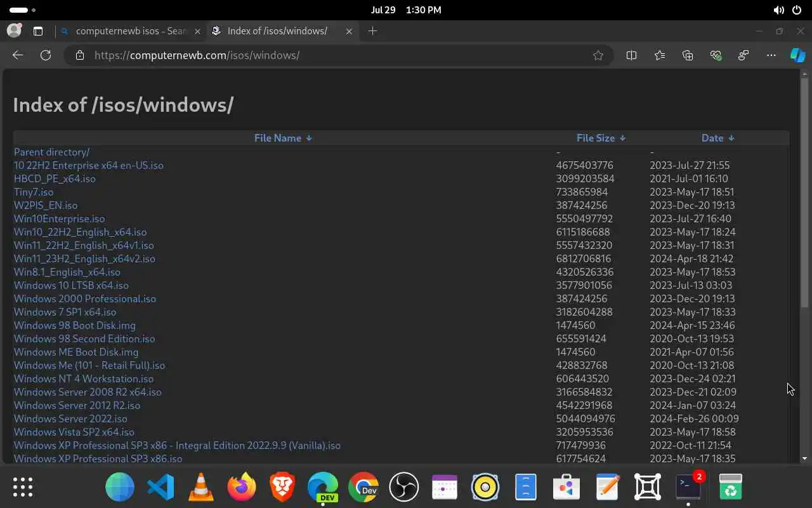Image resolution: width=812 pixels, height=508 pixels.
Task: Go back using the browser back arrow
Action: (18, 55)
